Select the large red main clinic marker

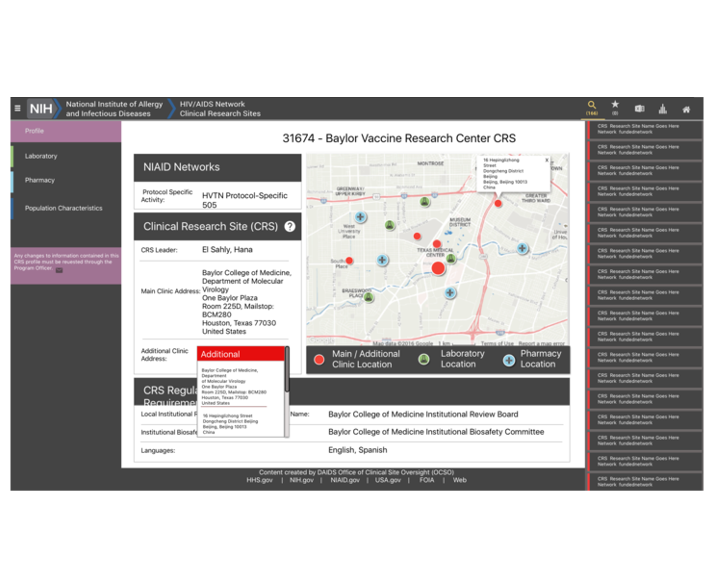tap(438, 268)
